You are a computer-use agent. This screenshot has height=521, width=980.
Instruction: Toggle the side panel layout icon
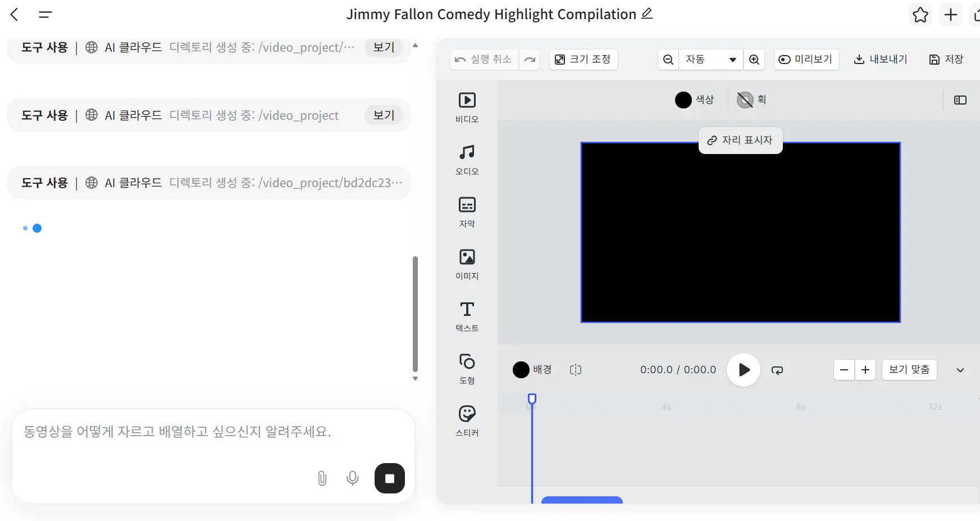pos(960,100)
